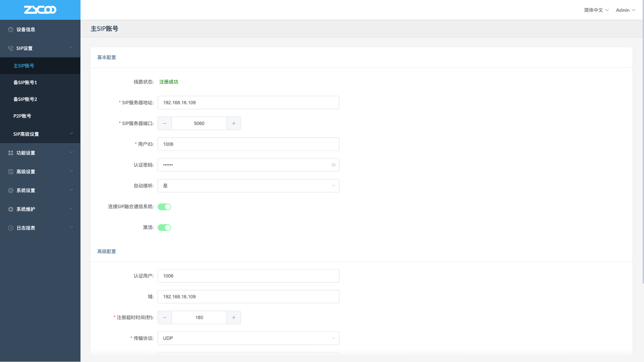Decrease 注册超时时间 with minus button
This screenshot has height=362, width=644.
165,317
